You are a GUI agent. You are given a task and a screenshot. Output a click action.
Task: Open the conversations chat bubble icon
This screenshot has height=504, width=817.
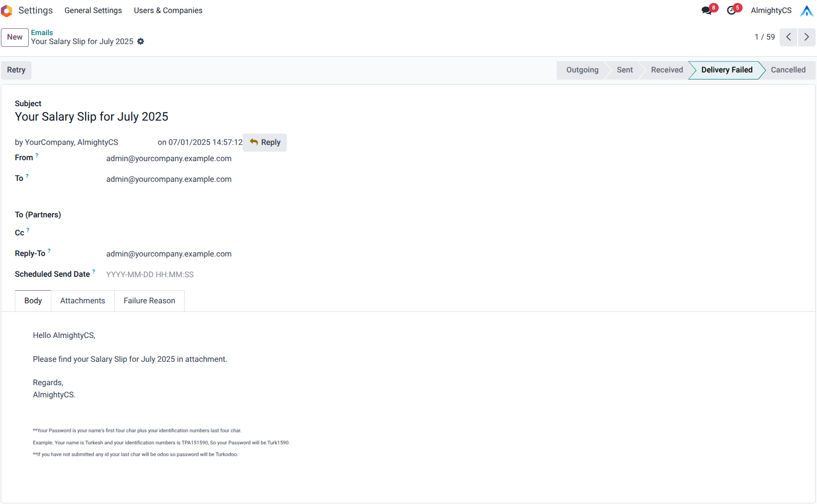(x=706, y=10)
